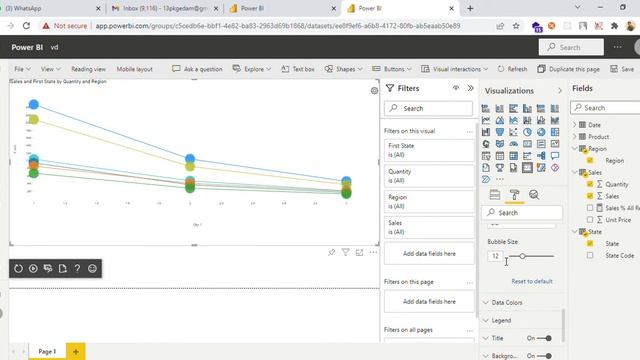Select the Page 1 tab
Image resolution: width=640 pixels, height=360 pixels.
click(47, 351)
